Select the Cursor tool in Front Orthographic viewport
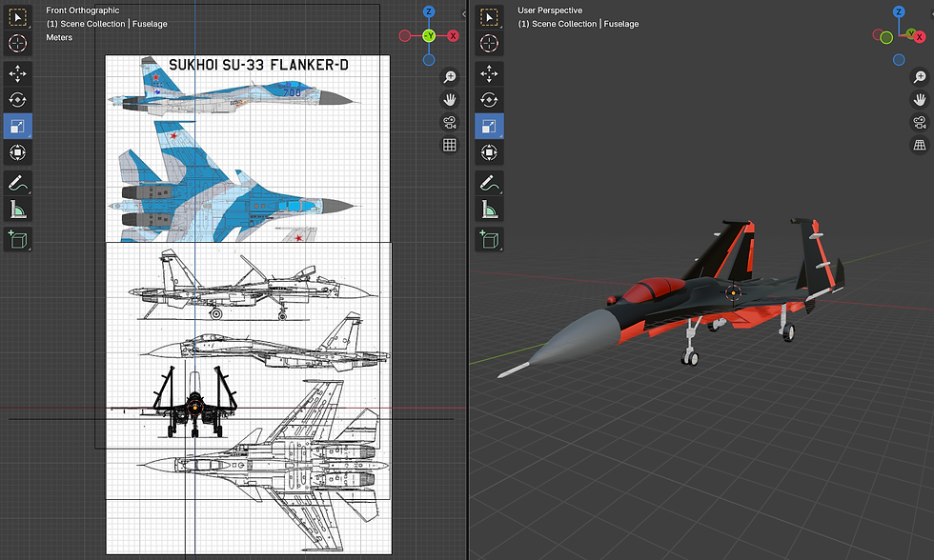Image resolution: width=934 pixels, height=560 pixels. (x=18, y=44)
